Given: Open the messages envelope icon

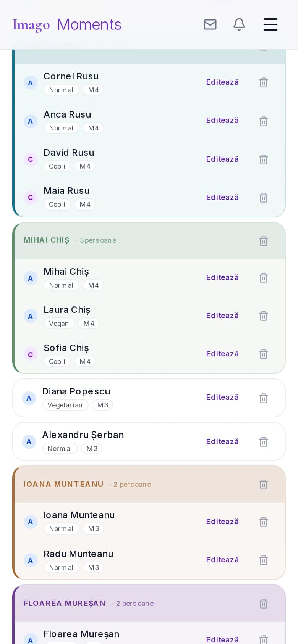Looking at the screenshot, I should point(210,24).
